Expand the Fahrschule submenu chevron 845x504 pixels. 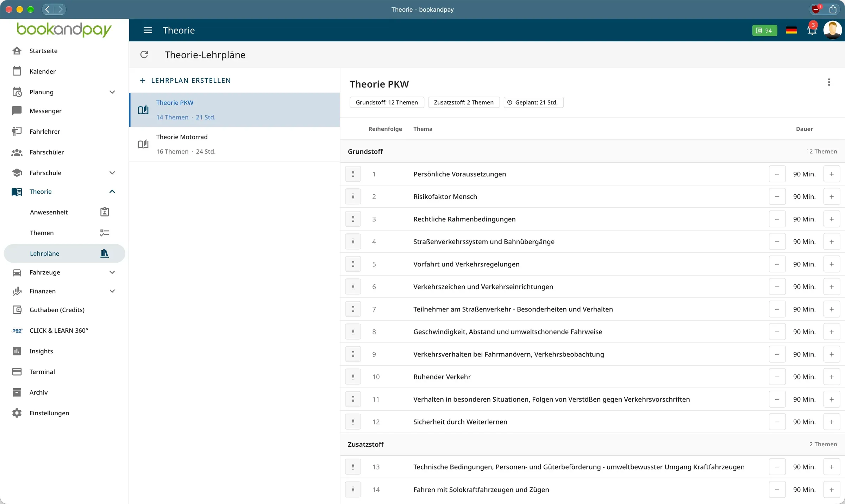click(x=112, y=173)
